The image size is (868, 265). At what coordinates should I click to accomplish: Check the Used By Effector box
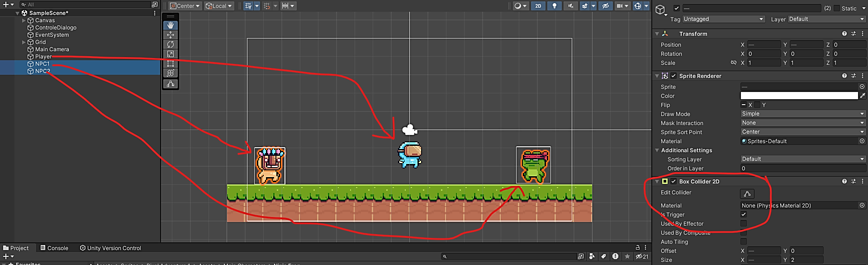[743, 223]
